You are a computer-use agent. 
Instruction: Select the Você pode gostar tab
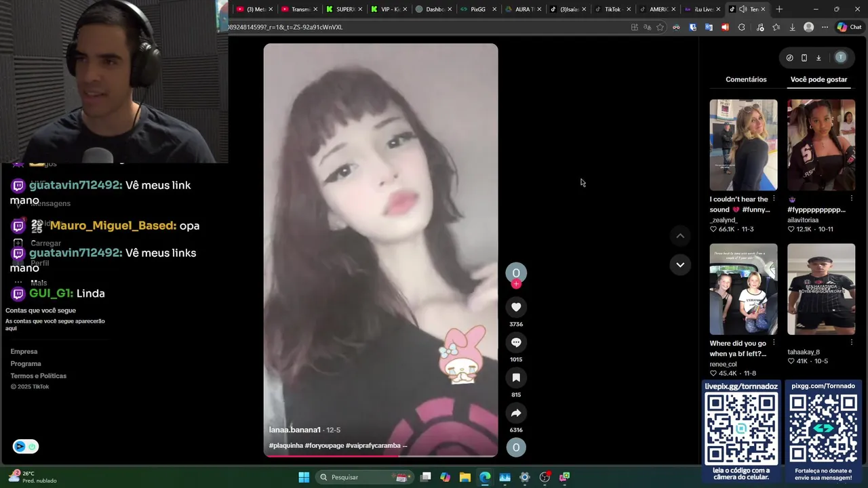[x=818, y=79]
